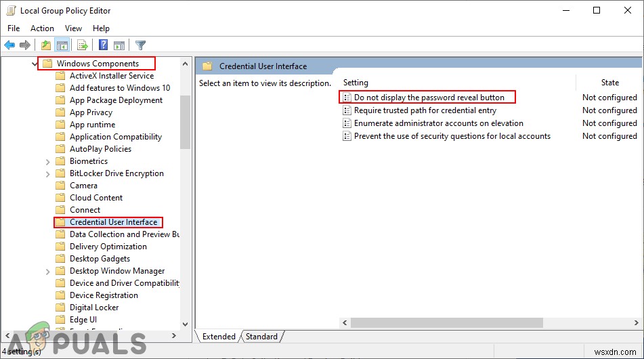This screenshot has height=359, width=644.
Task: Collapse the Windows Components node
Action: [35, 64]
